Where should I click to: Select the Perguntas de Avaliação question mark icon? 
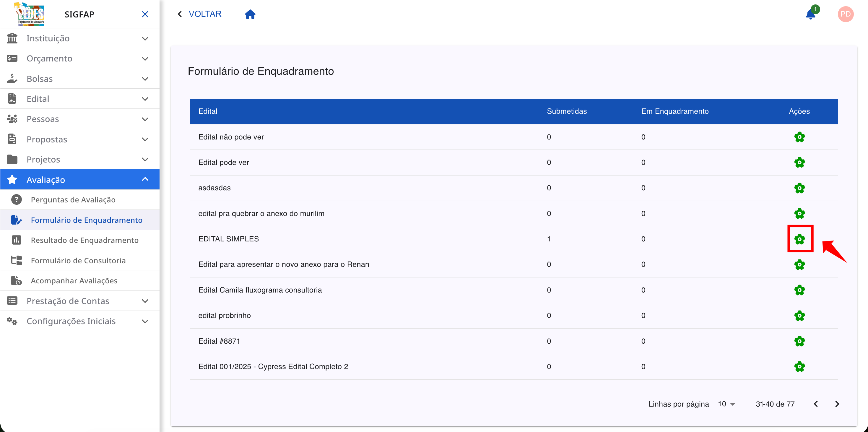pos(17,199)
